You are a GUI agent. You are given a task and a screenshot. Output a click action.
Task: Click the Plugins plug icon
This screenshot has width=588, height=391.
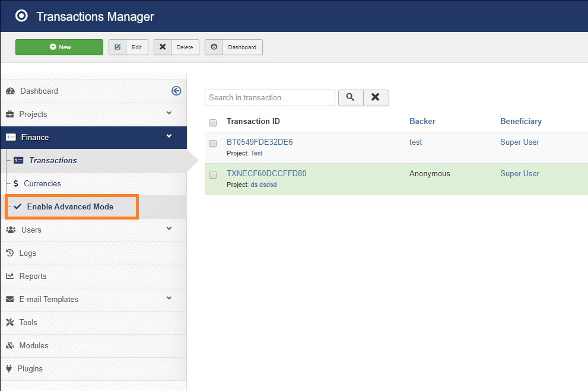[9, 368]
